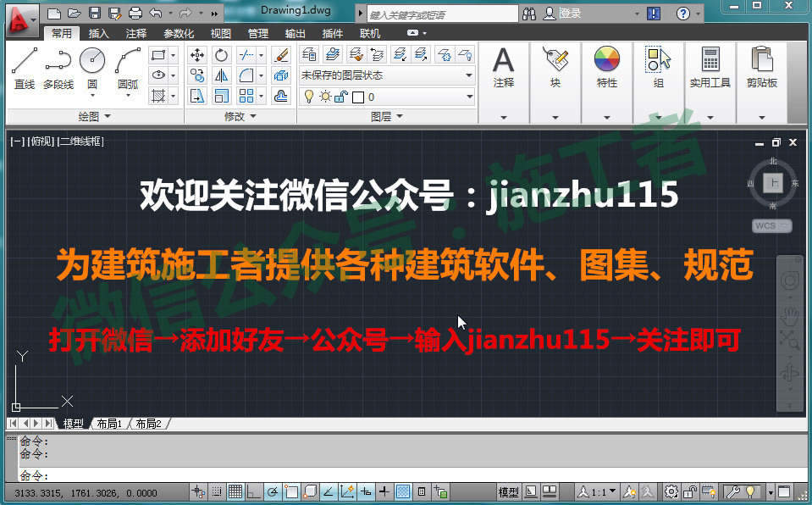
Task: Click the [二维线框] visual style label
Action: 80,141
